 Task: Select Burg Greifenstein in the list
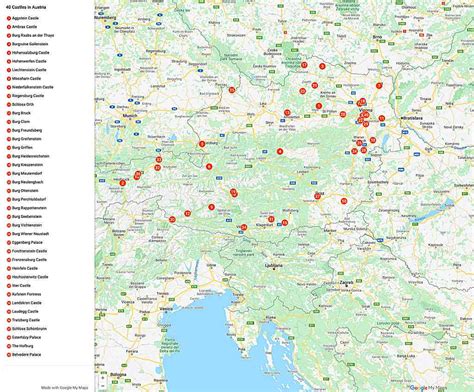click(x=27, y=139)
